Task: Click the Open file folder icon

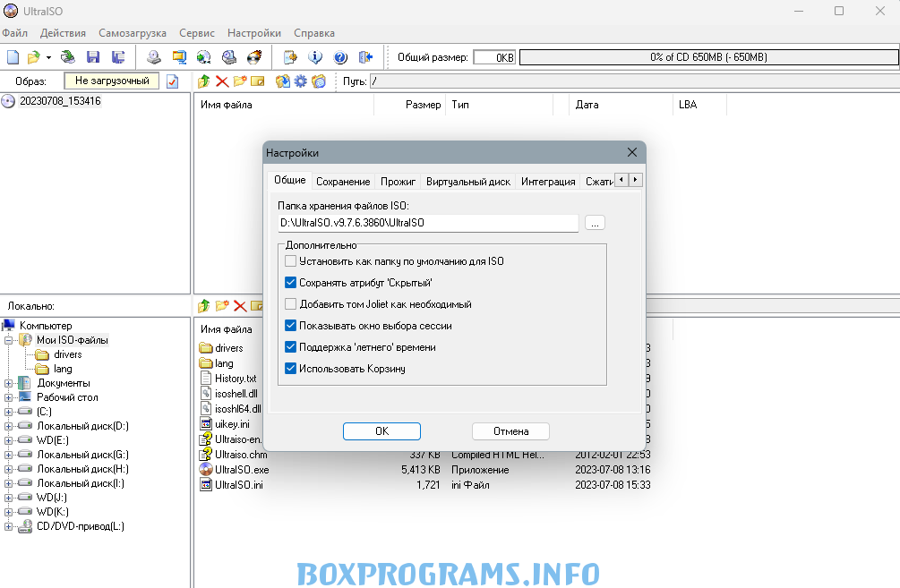Action: pos(34,56)
